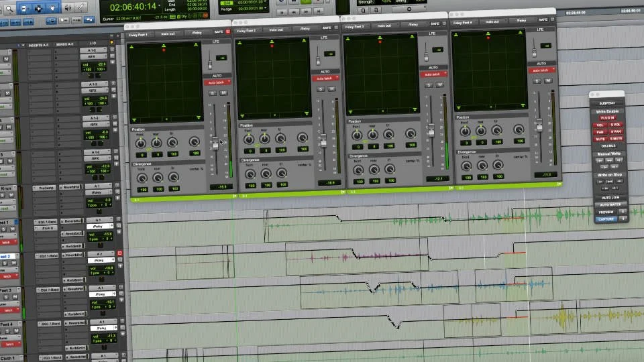Click the EQ3 7-Band insert on Feet 3 track
This screenshot has height=362, width=644.
pos(49,290)
